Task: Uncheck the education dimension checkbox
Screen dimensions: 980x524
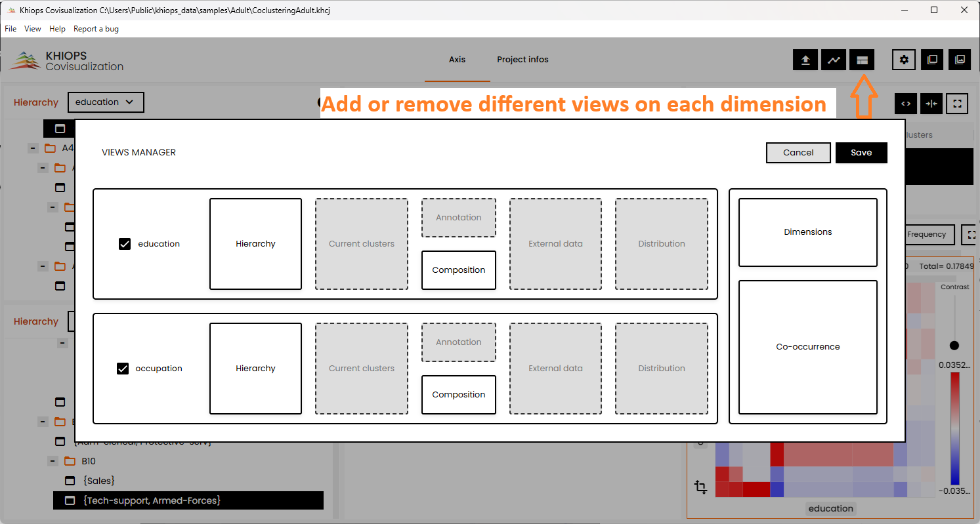Action: tap(125, 244)
